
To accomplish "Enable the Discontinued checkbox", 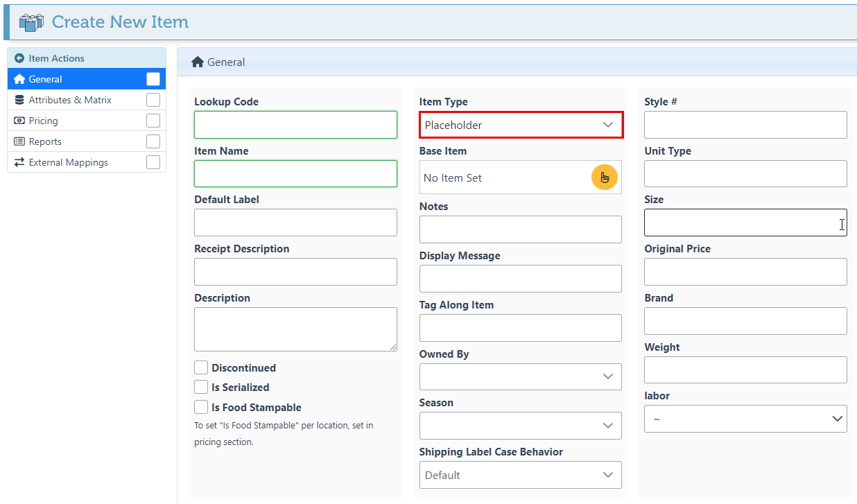I will 201,367.
